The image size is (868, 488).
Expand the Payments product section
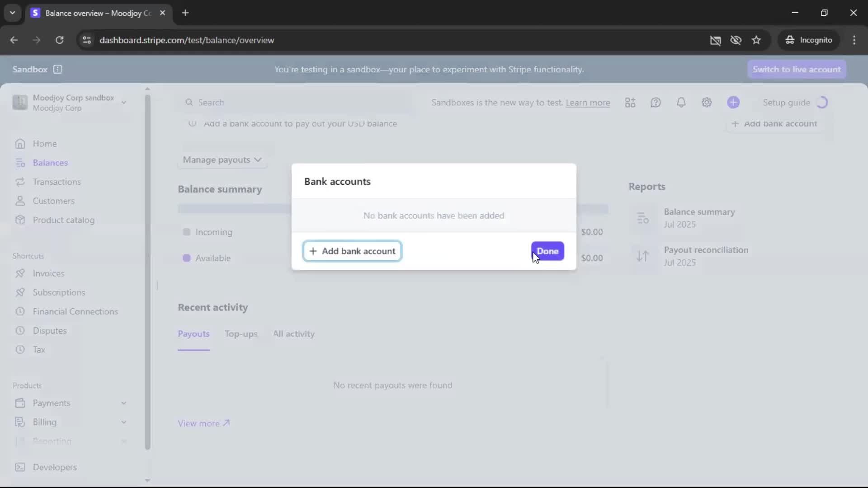(x=123, y=403)
